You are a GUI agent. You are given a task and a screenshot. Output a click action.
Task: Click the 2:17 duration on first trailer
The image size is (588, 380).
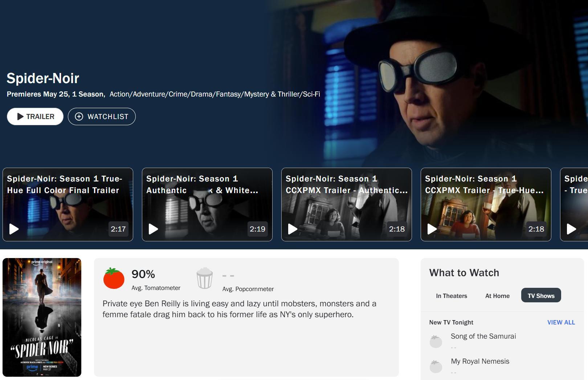click(x=118, y=229)
